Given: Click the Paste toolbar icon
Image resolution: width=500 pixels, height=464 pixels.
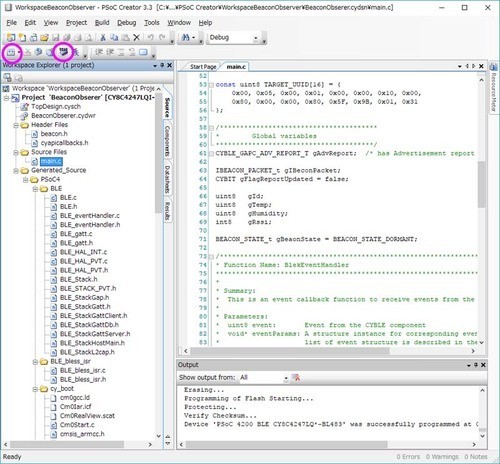Looking at the screenshot, I should click(x=125, y=38).
